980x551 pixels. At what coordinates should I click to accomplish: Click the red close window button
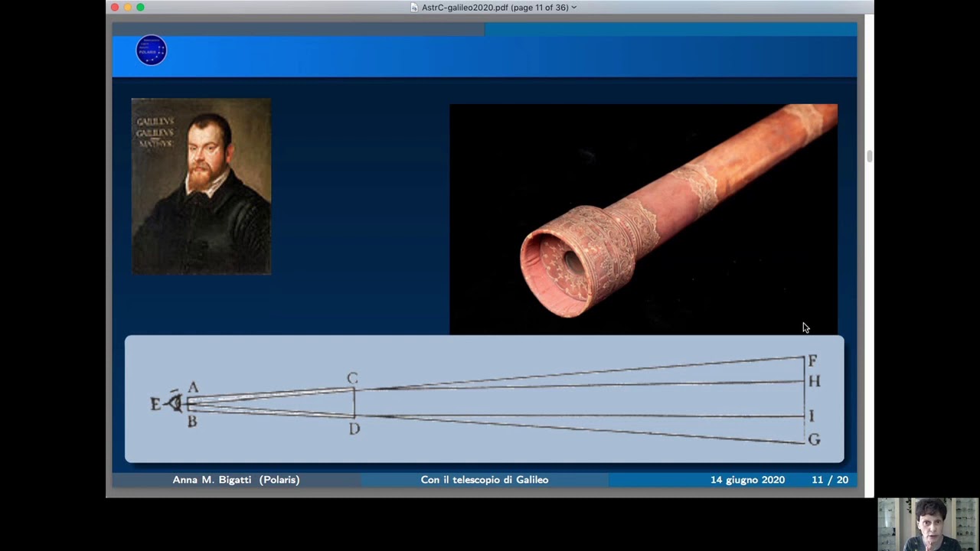pyautogui.click(x=114, y=8)
